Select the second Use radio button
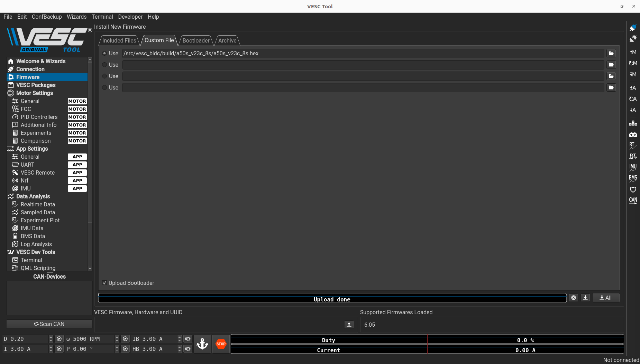 click(104, 65)
